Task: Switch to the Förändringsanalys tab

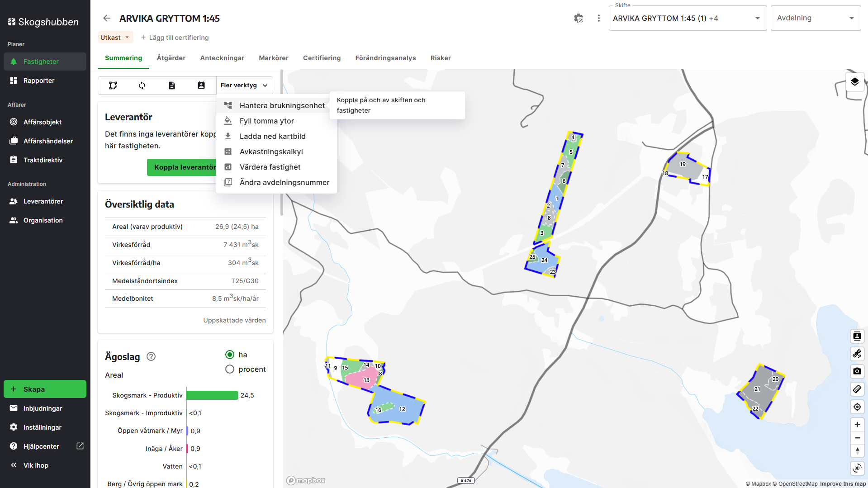Action: 385,58
